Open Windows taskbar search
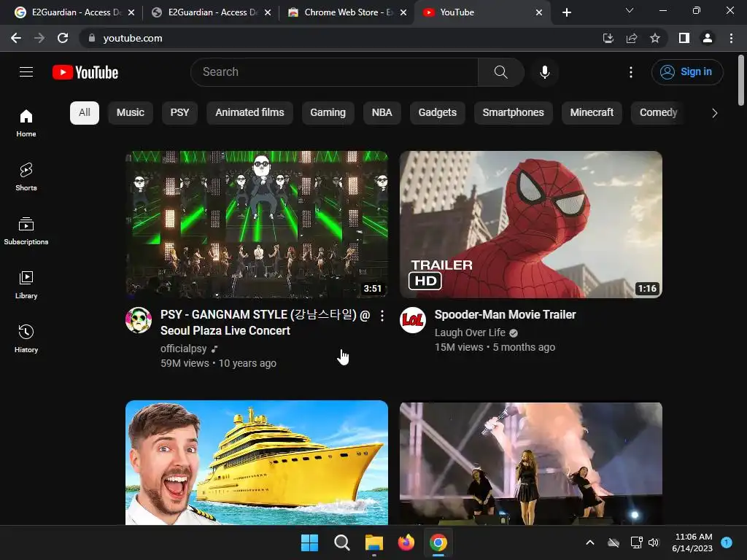The width and height of the screenshot is (747, 560). (341, 542)
